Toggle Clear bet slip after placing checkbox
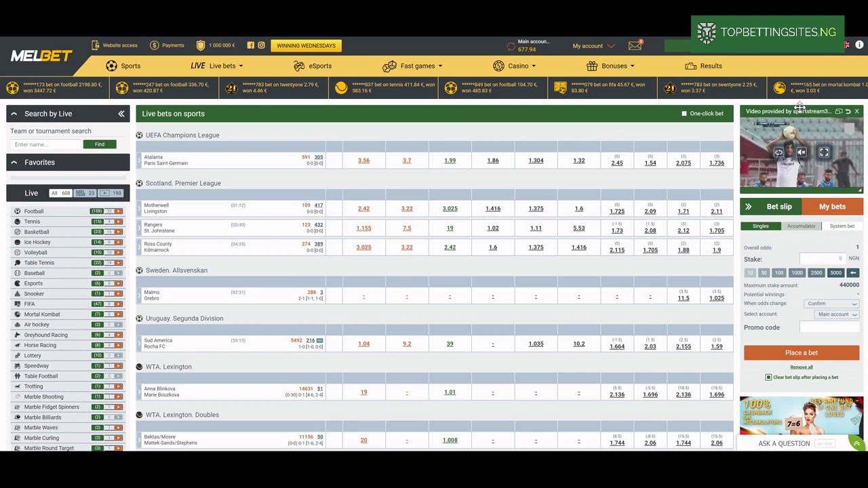This screenshot has height=488, width=868. [768, 378]
